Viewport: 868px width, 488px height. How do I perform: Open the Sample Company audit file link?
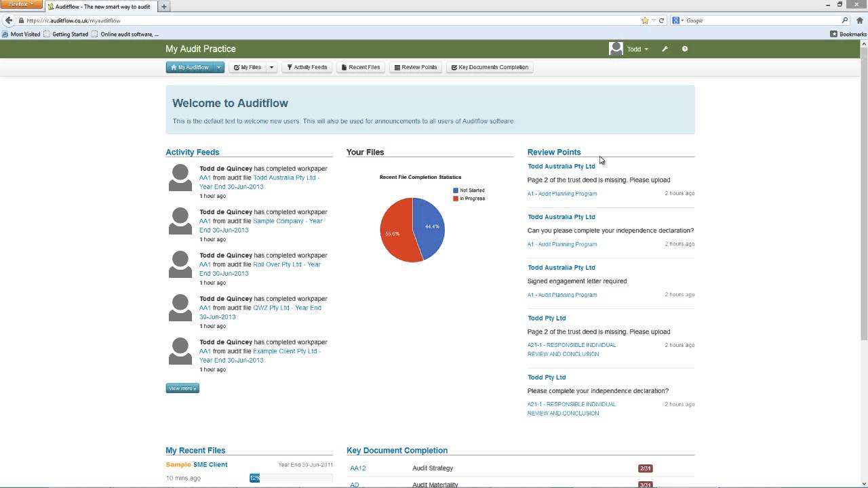[x=260, y=225]
